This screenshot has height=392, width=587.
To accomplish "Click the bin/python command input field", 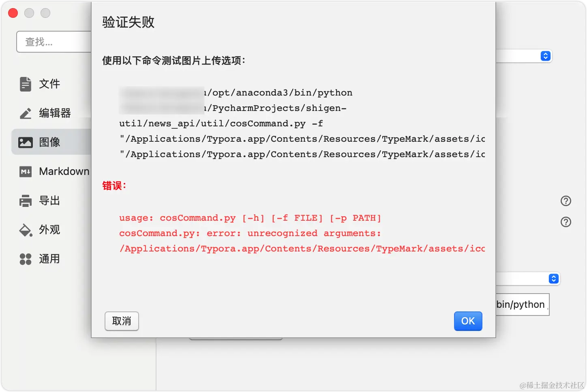I will coord(523,305).
